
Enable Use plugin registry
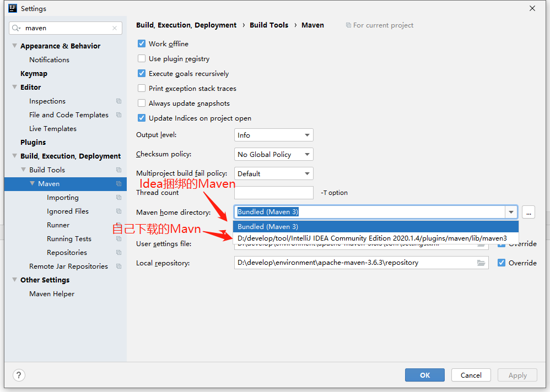click(x=142, y=58)
